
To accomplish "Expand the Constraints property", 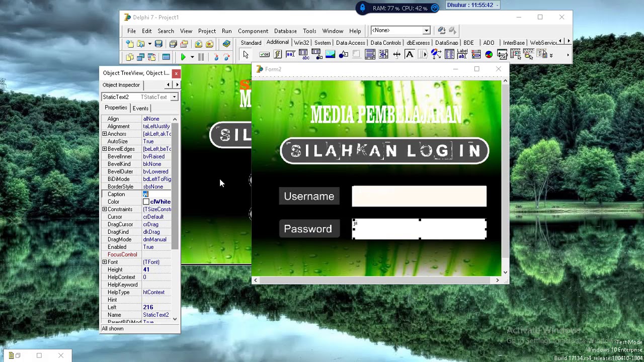I will 105,209.
